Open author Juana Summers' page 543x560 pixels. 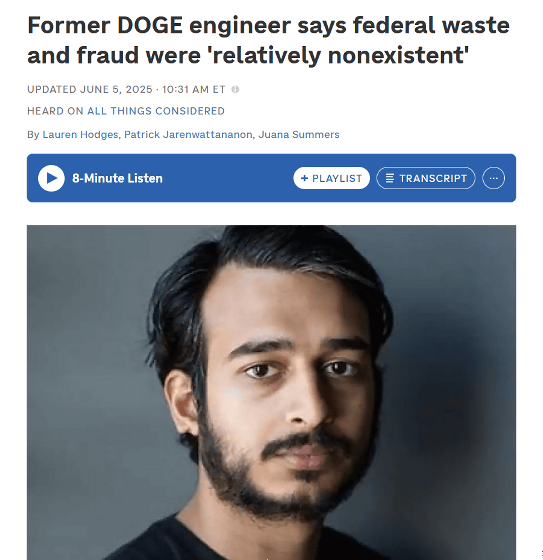pyautogui.click(x=299, y=135)
